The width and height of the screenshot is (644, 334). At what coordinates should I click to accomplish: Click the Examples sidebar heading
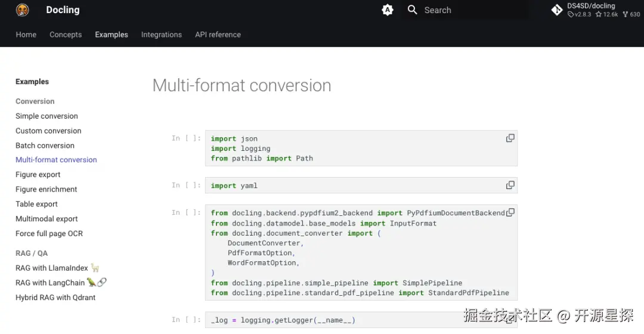pyautogui.click(x=32, y=81)
